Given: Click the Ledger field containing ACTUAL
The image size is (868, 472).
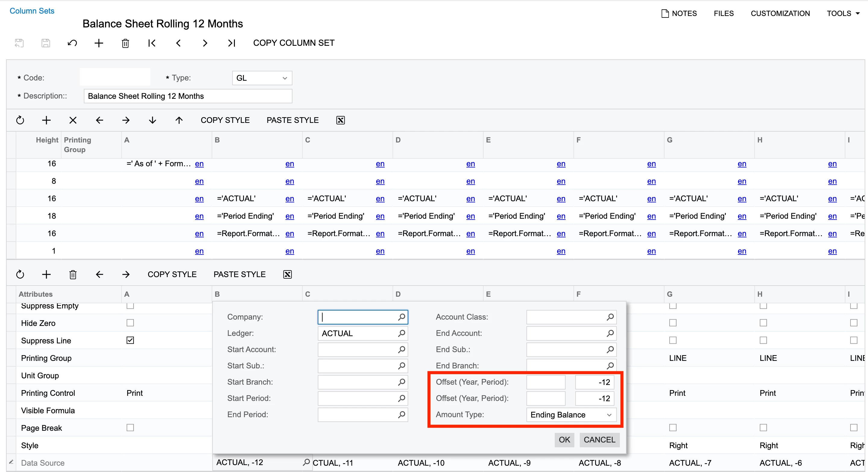Looking at the screenshot, I should [363, 333].
